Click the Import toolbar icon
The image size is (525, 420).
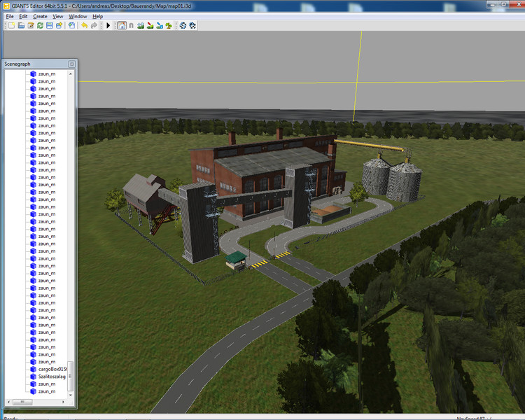click(71, 25)
